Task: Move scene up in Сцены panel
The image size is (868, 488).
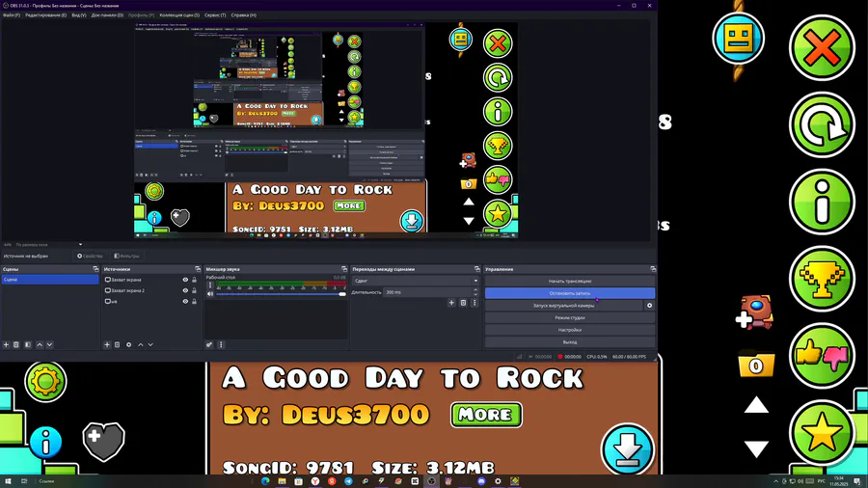Action: 40,344
